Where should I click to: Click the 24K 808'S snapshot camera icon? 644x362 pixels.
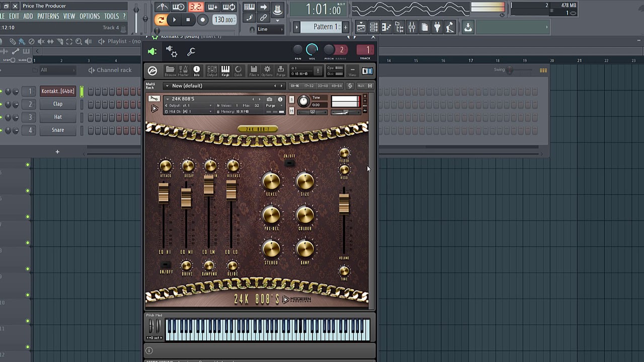(269, 100)
